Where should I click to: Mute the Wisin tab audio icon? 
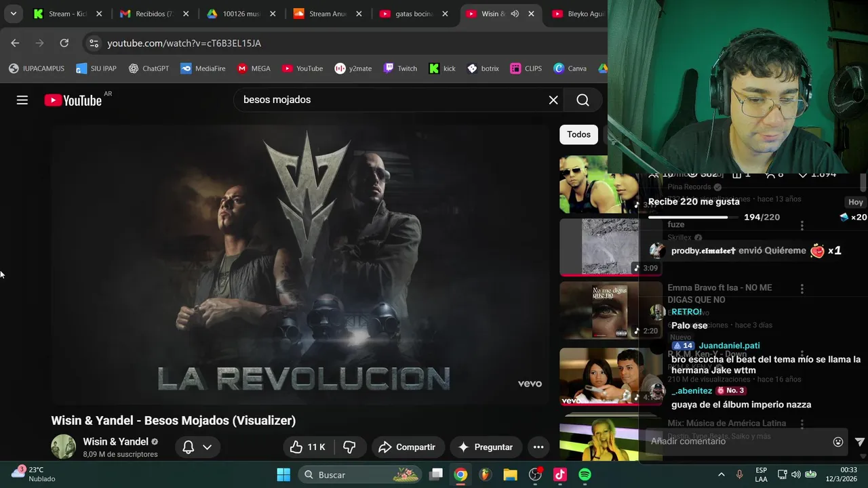pos(515,14)
